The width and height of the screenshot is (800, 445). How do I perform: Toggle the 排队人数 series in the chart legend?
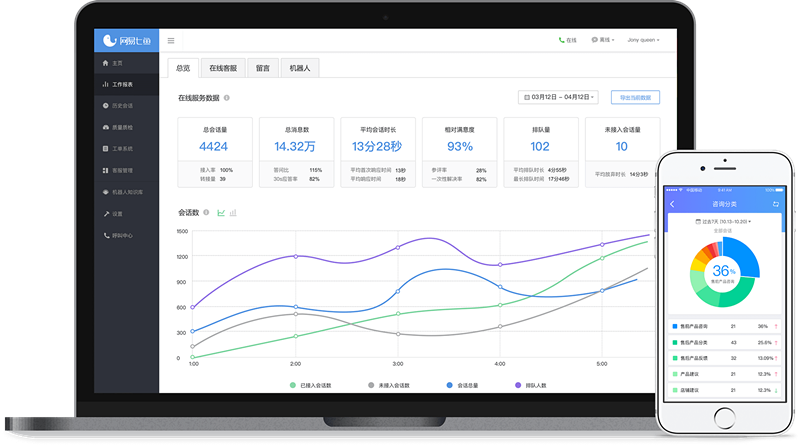(x=531, y=385)
